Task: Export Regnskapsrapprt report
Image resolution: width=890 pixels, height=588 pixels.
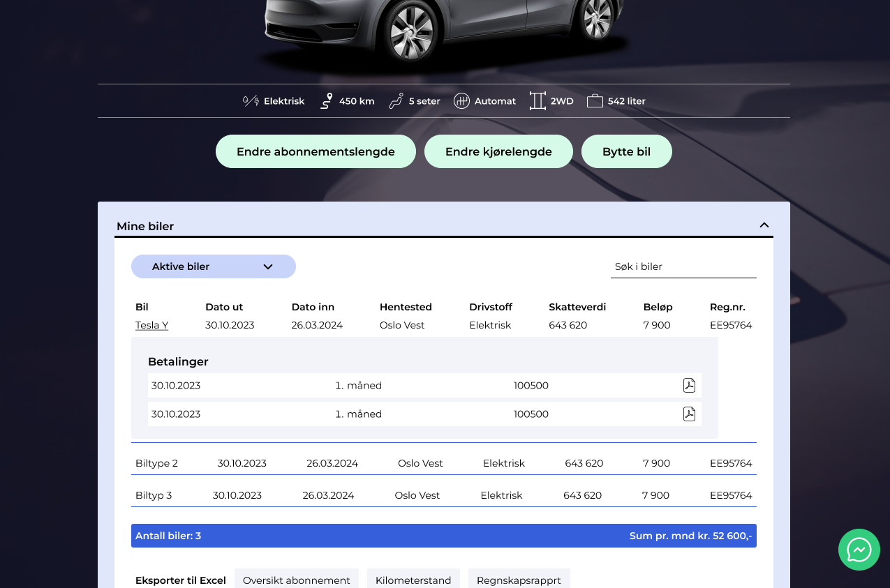Action: pyautogui.click(x=519, y=580)
